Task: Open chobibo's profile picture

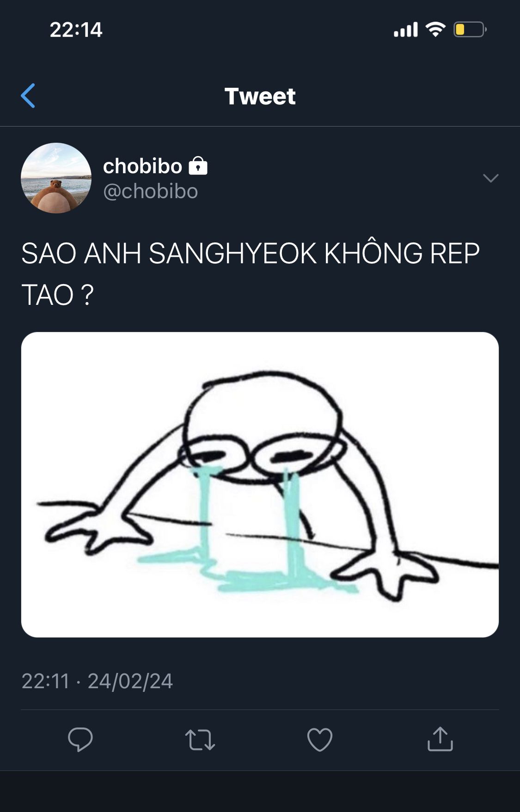Action: tap(56, 178)
